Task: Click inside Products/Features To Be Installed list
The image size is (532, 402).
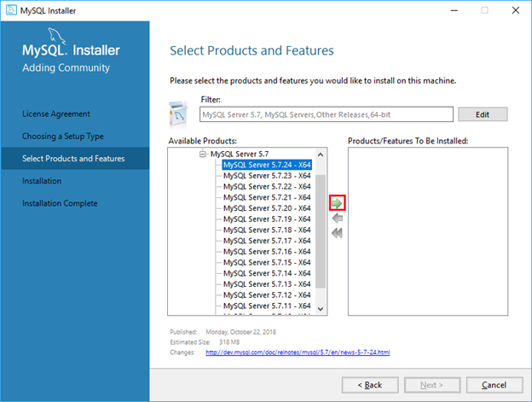Action: point(428,231)
